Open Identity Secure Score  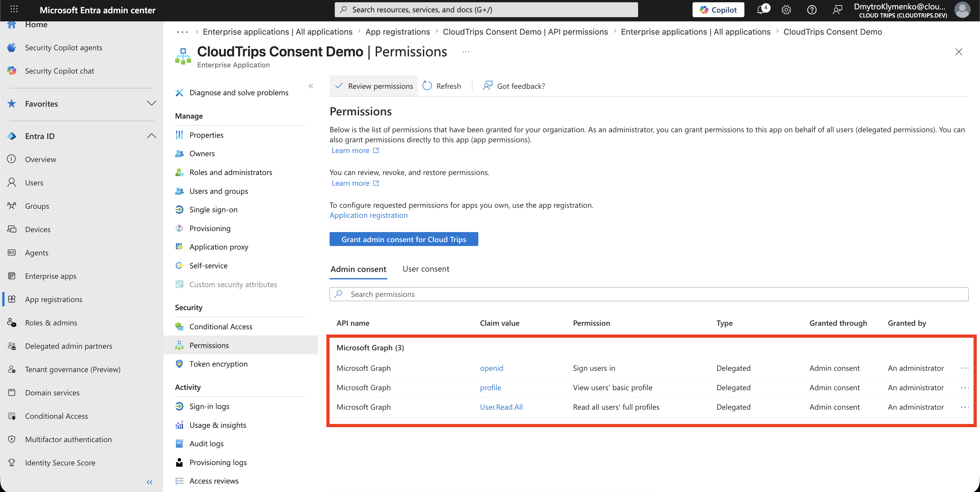click(x=60, y=463)
